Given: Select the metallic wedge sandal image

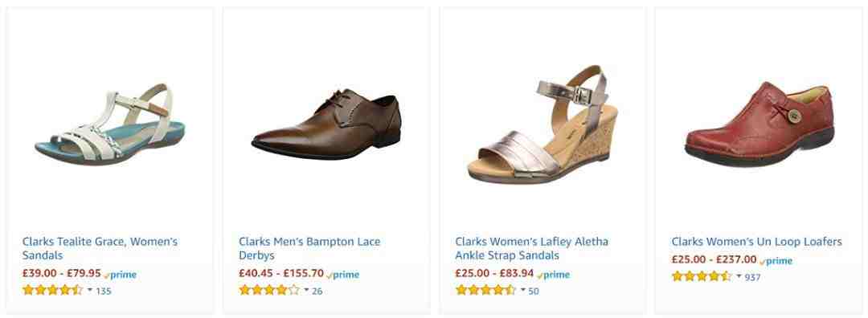Looking at the screenshot, I should 542,124.
